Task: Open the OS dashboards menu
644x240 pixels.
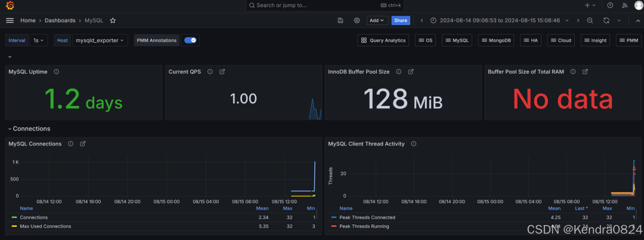Action: 426,40
